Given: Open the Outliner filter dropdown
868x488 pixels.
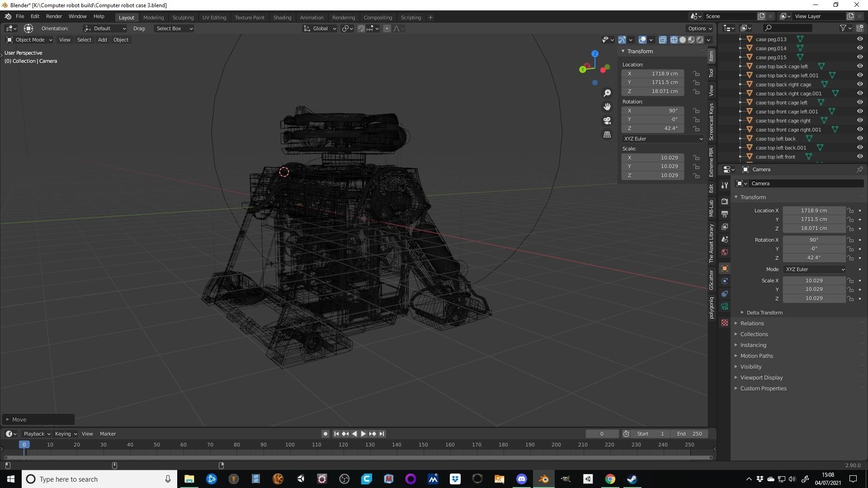Looking at the screenshot, I should (845, 28).
